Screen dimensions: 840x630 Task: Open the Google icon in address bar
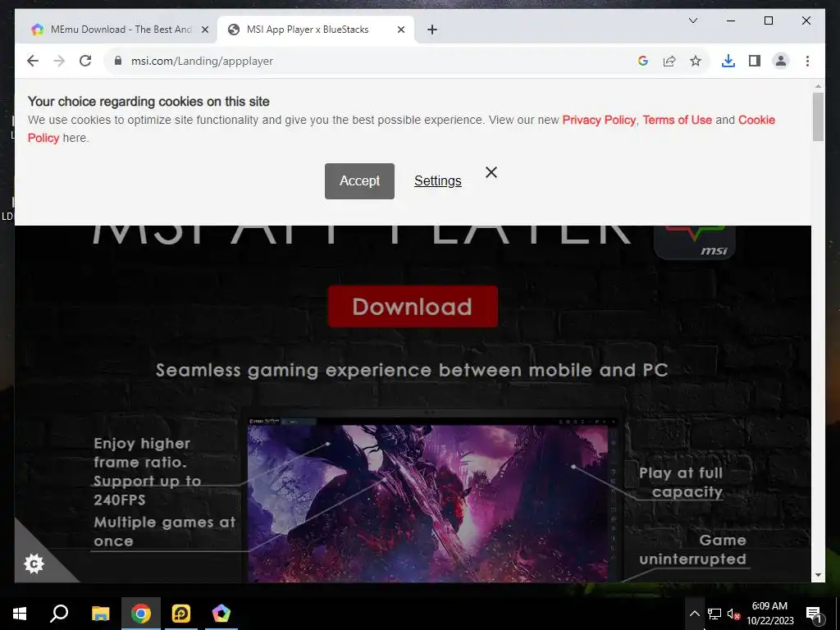(x=643, y=61)
